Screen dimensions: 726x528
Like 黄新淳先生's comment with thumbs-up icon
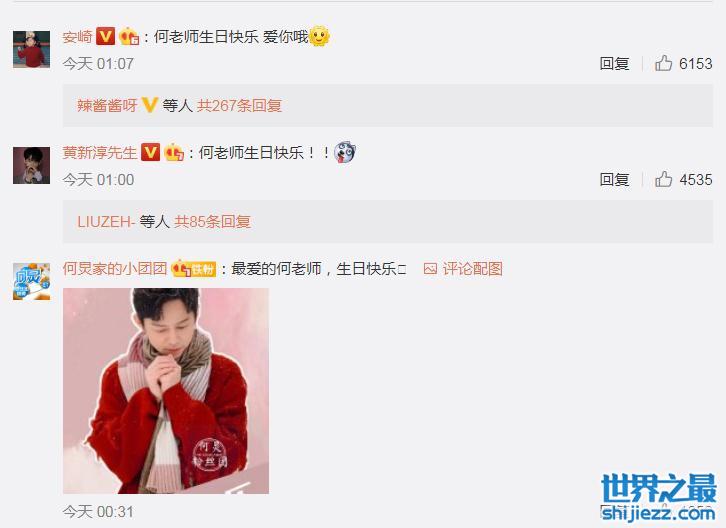pyautogui.click(x=663, y=179)
